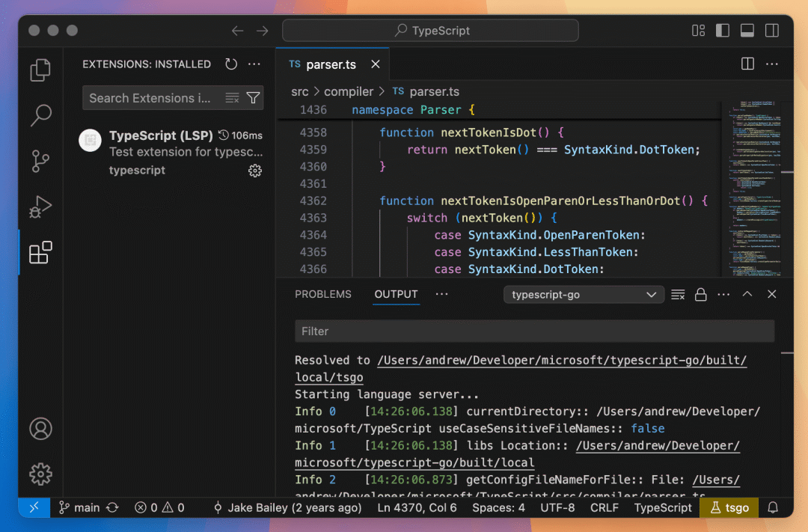Close the parser.ts tab

point(376,64)
